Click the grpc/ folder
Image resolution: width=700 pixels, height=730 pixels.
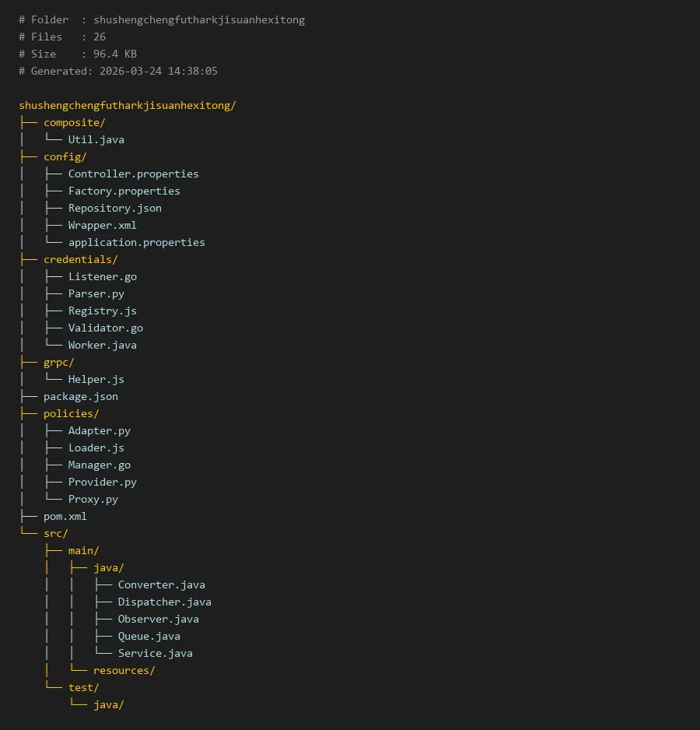(58, 362)
